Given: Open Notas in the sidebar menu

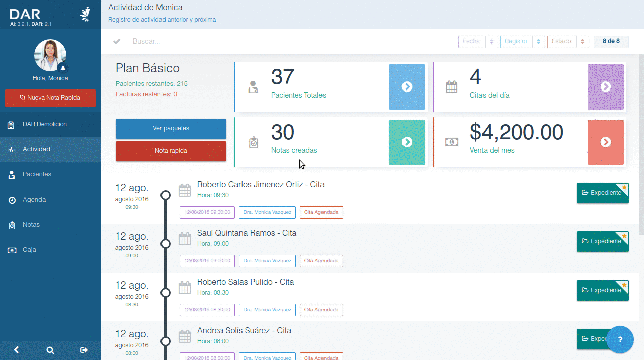Looking at the screenshot, I should [x=50, y=225].
